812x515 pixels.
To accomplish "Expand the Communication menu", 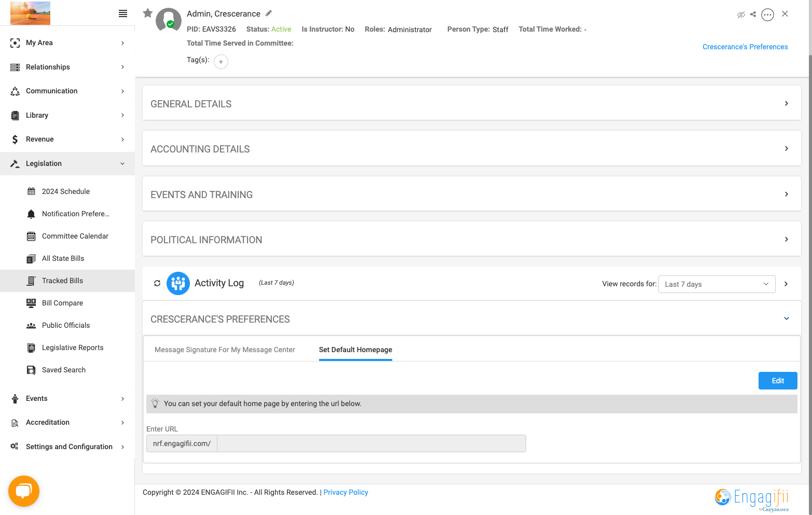I will [x=67, y=91].
